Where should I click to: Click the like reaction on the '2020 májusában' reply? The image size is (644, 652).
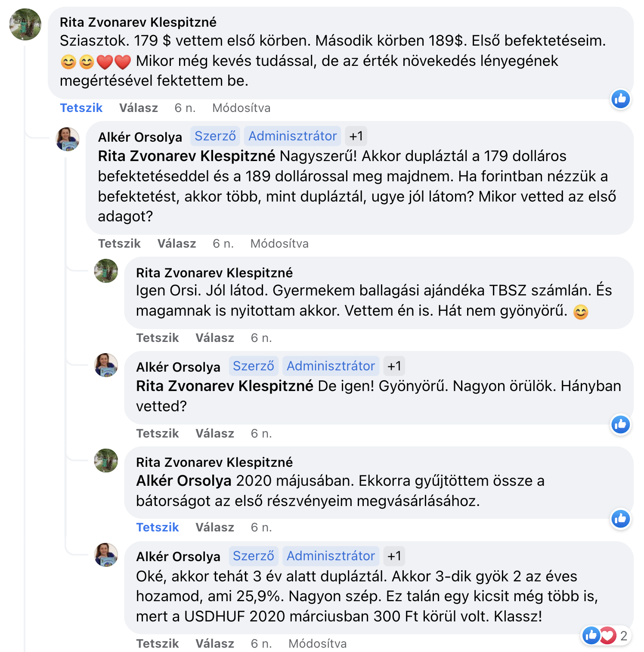[620, 519]
